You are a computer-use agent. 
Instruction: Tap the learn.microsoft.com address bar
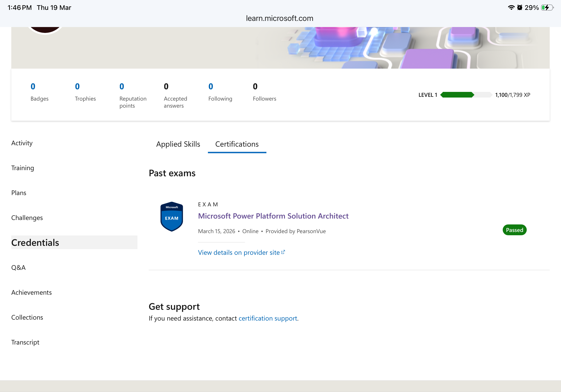pos(280,18)
